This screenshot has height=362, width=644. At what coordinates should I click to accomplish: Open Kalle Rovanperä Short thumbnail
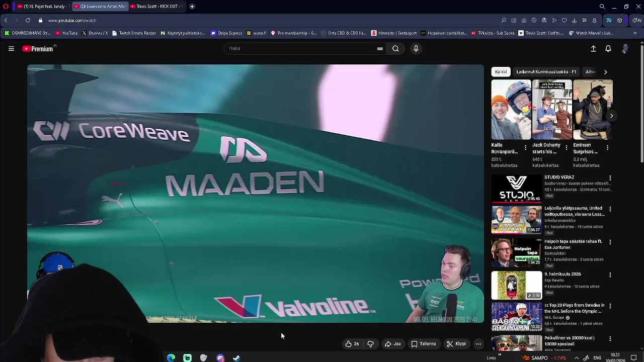click(x=511, y=110)
